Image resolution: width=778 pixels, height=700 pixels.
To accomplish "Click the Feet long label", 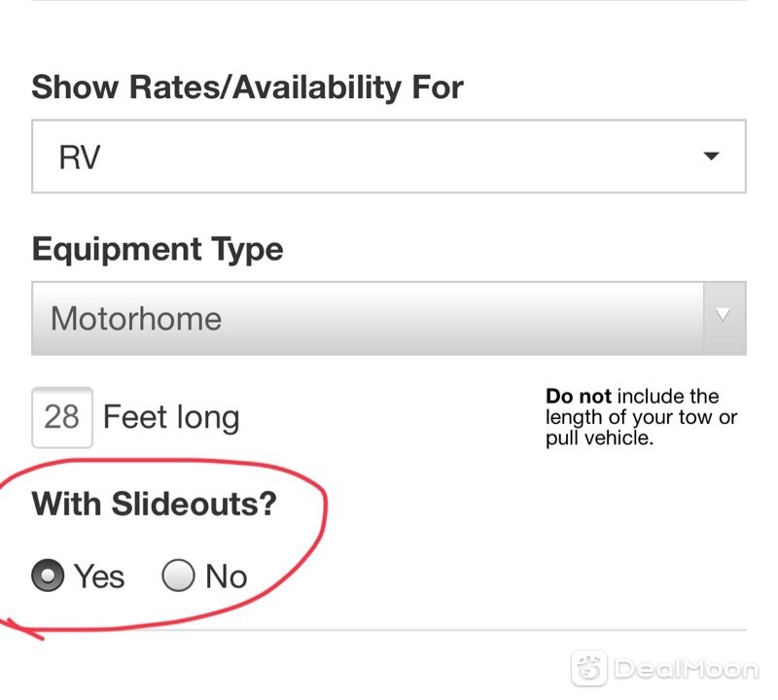I will coord(171,417).
